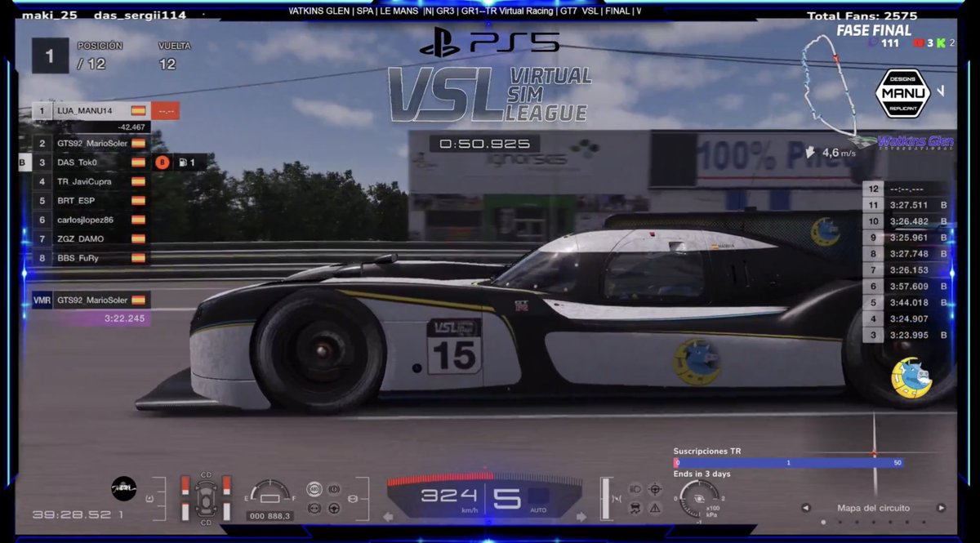Select driver row DAS_Tok0
980x543 pixels.
(x=90, y=162)
